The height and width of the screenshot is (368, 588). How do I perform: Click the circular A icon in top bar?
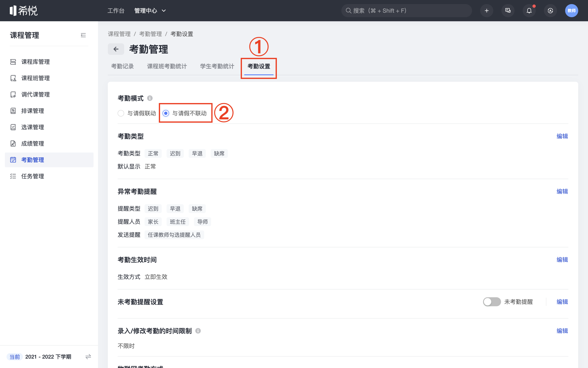tap(550, 10)
